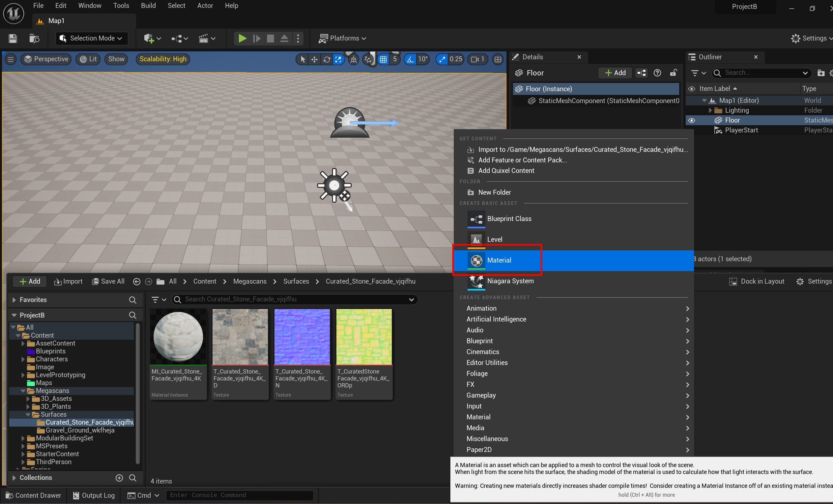This screenshot has height=504, width=833.
Task: Click the Content Browser history back arrow
Action: pos(136,282)
